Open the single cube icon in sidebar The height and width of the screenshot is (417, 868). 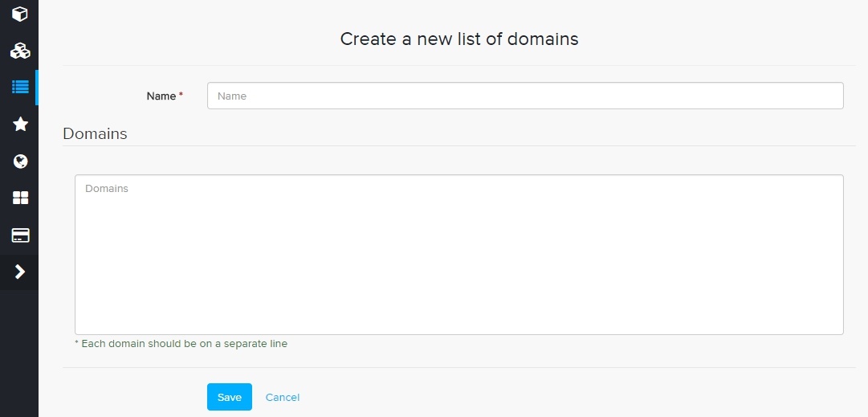pyautogui.click(x=20, y=14)
